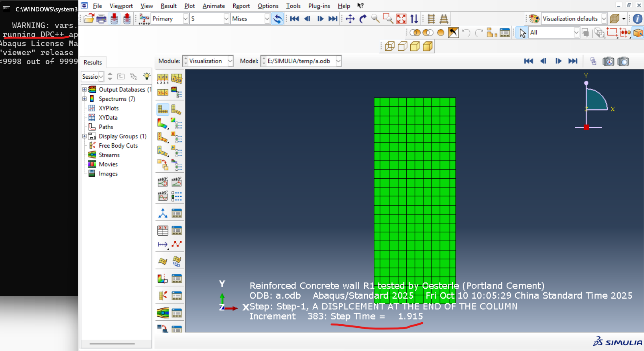The height and width of the screenshot is (351, 644).
Task: Select the Rotate View tool
Action: pos(363,18)
